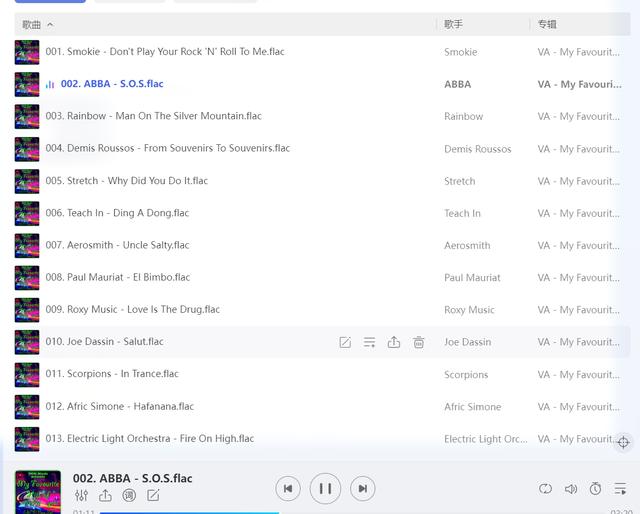Select 004. Demis Roussos - From Souvenirs To Souvenirs

pyautogui.click(x=167, y=148)
